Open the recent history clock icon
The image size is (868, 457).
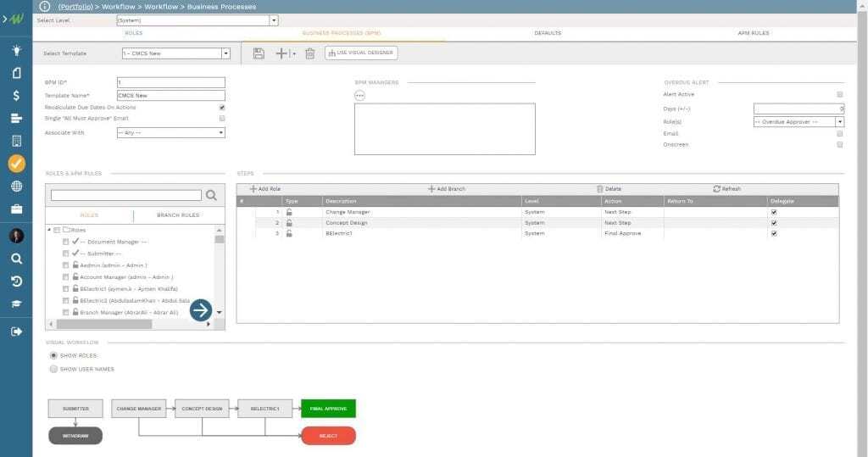tap(17, 281)
